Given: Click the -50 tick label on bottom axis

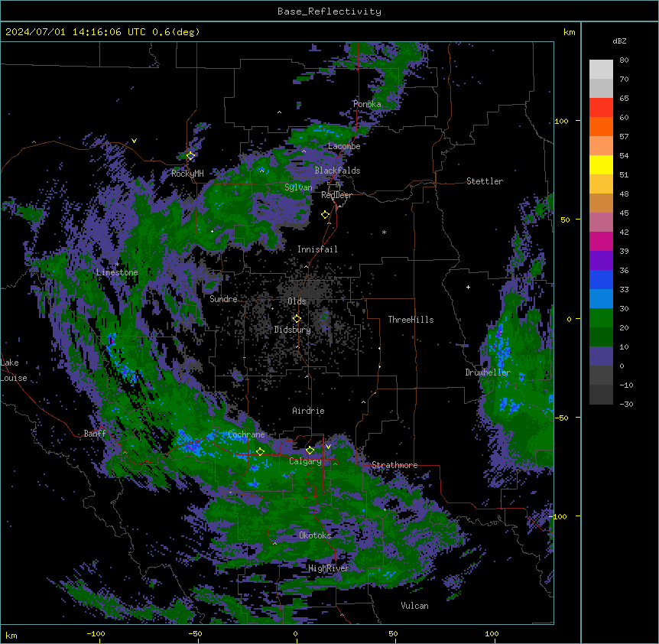Looking at the screenshot, I should (x=195, y=633).
